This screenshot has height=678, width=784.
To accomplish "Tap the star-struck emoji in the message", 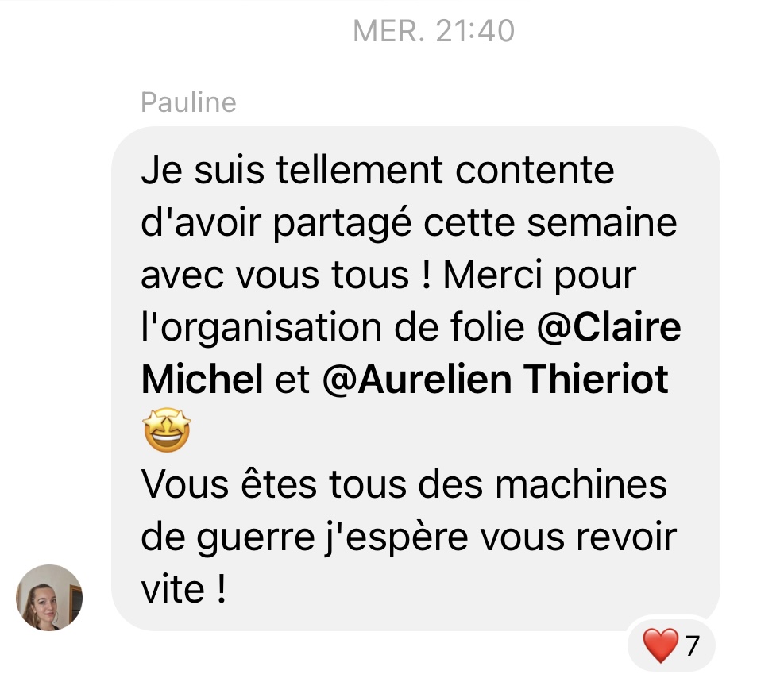I will point(167,430).
